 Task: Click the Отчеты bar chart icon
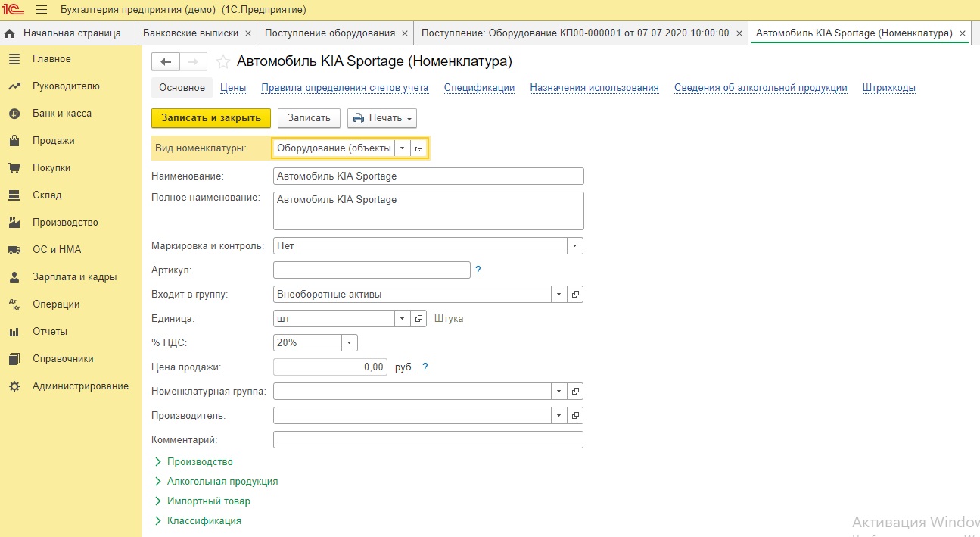(14, 332)
